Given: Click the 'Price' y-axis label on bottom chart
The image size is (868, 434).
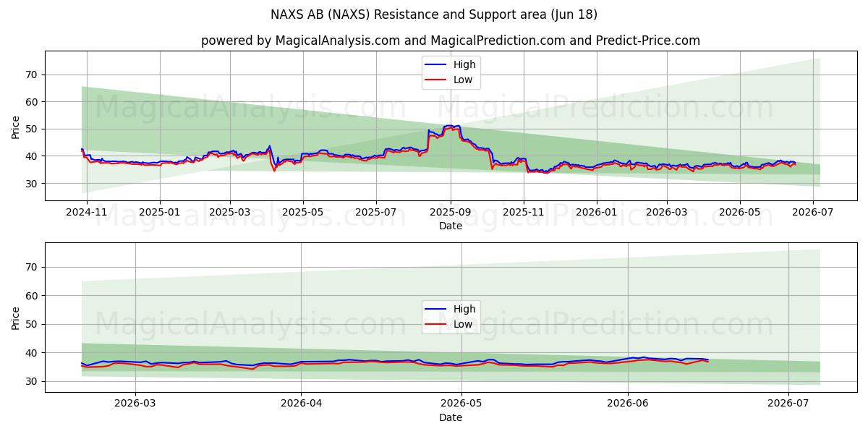Looking at the screenshot, I should (16, 317).
